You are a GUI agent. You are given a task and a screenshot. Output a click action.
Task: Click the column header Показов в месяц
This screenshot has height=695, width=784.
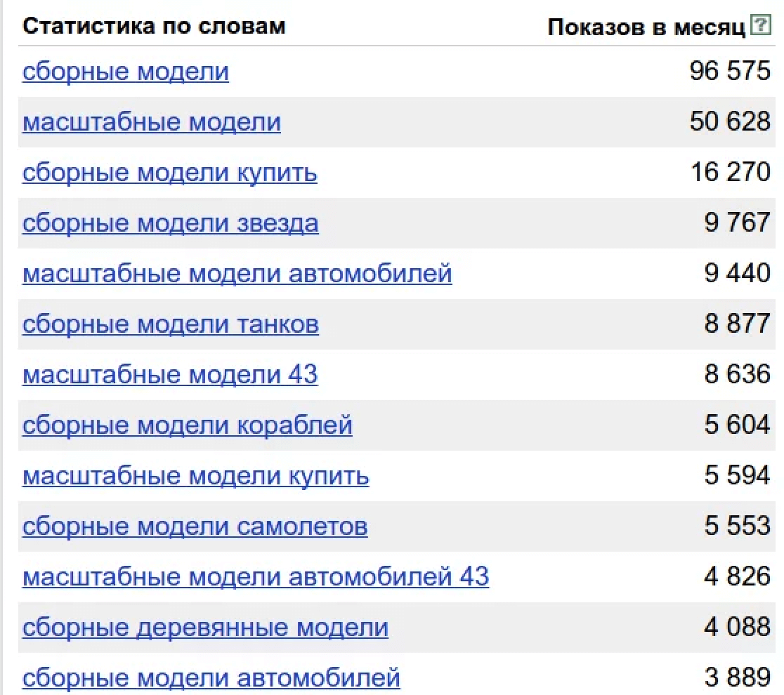[x=647, y=26]
